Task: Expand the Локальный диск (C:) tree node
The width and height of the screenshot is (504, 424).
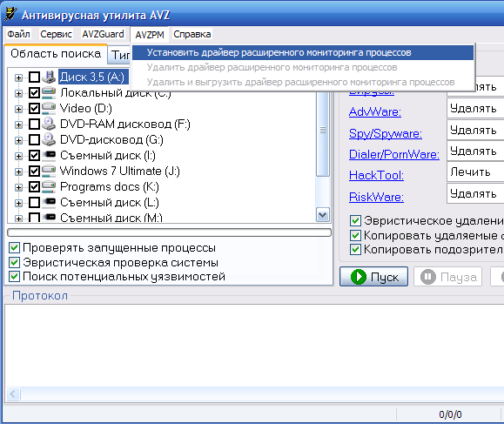Action: (18, 93)
